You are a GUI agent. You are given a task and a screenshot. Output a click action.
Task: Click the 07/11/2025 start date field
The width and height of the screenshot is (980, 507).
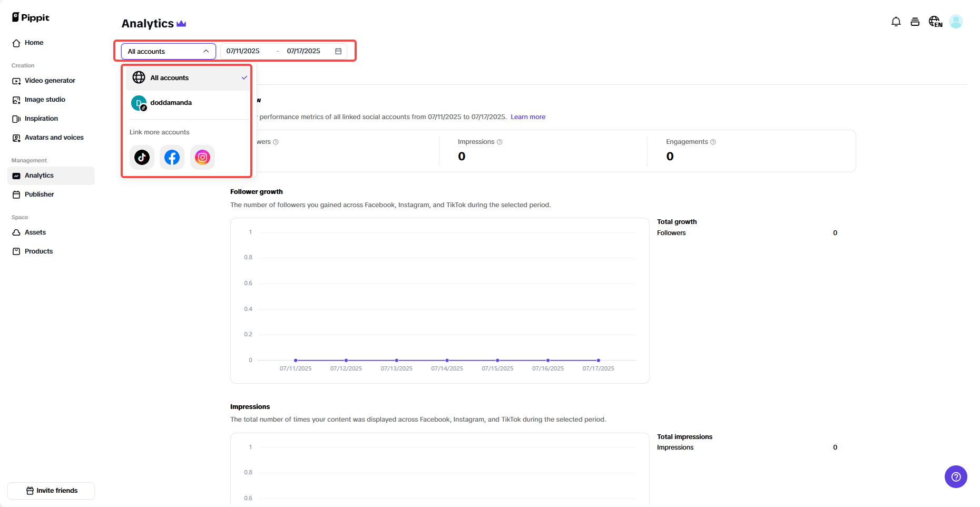click(243, 51)
